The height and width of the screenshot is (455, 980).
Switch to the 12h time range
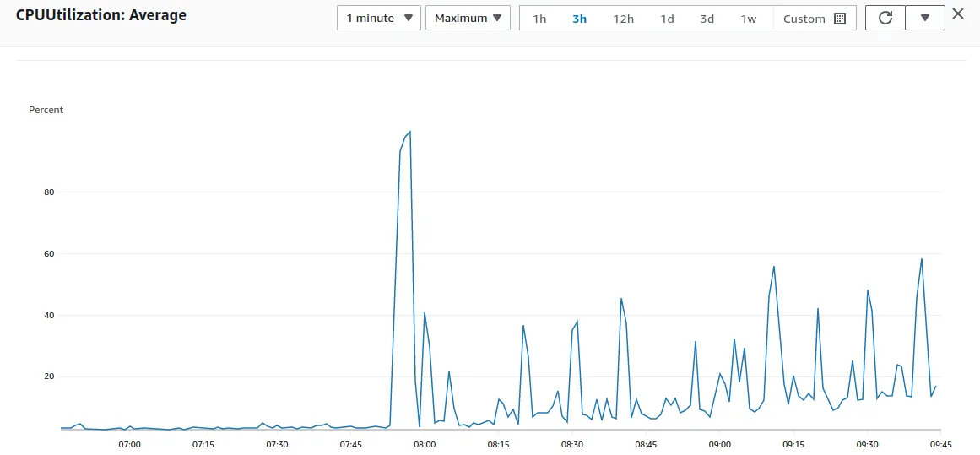click(x=623, y=18)
